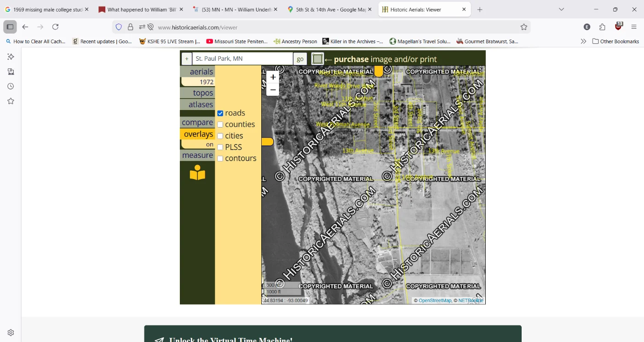The height and width of the screenshot is (342, 644).
Task: Open the yellow book guide icon
Action: pos(197,173)
